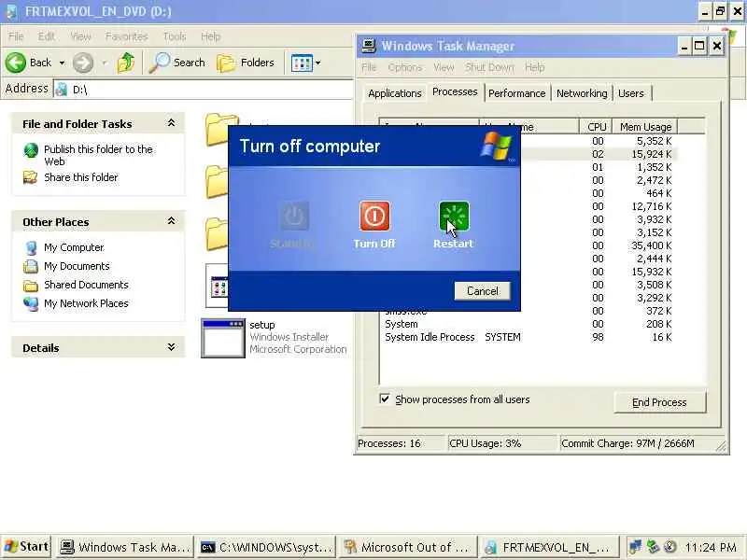Viewport: 747px width, 560px height.
Task: Expand the Details panel
Action: coord(171,347)
